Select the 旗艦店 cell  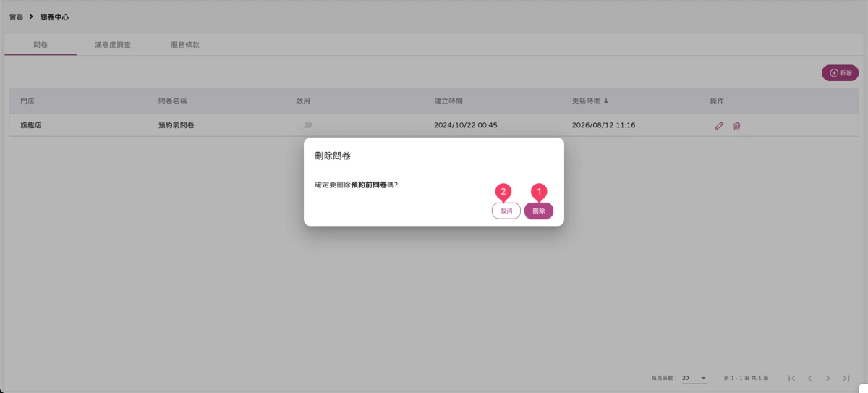point(31,125)
